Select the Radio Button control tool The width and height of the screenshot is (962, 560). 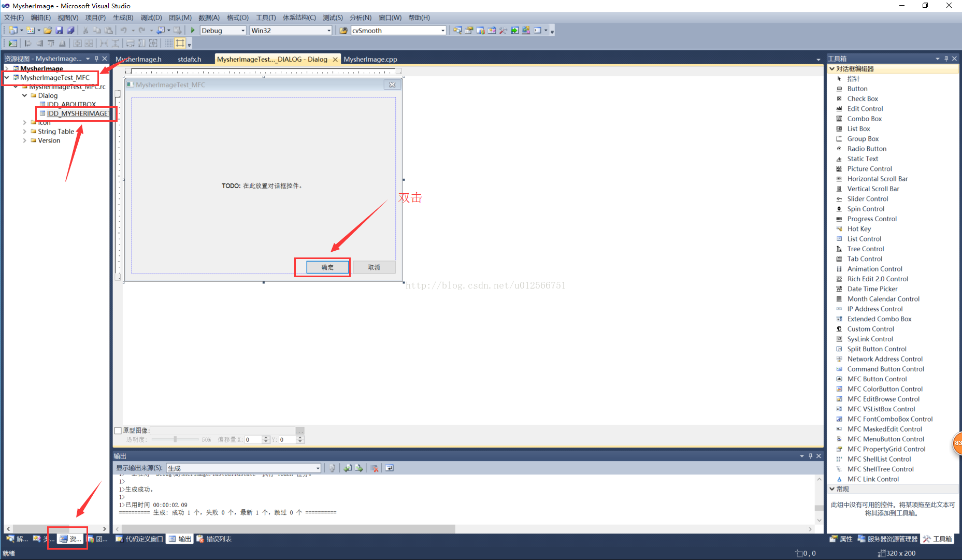[867, 149]
